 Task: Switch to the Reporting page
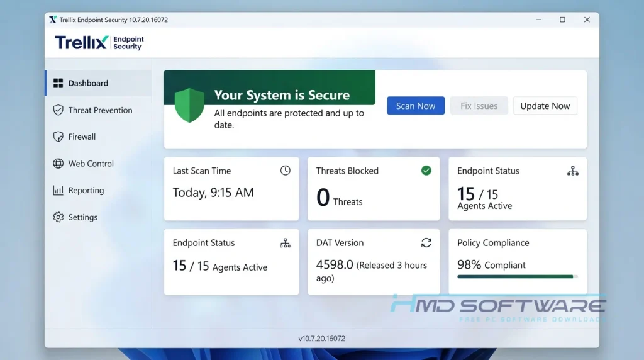pos(99,190)
